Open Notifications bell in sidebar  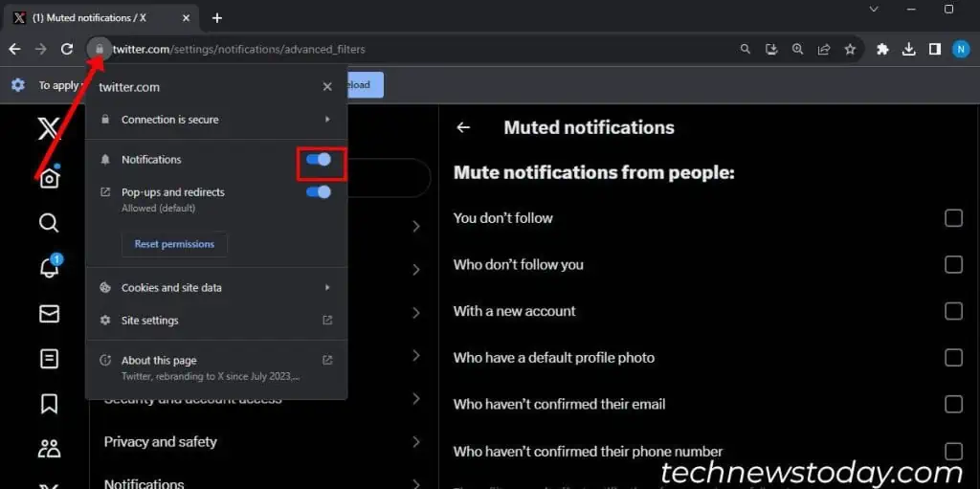(50, 268)
